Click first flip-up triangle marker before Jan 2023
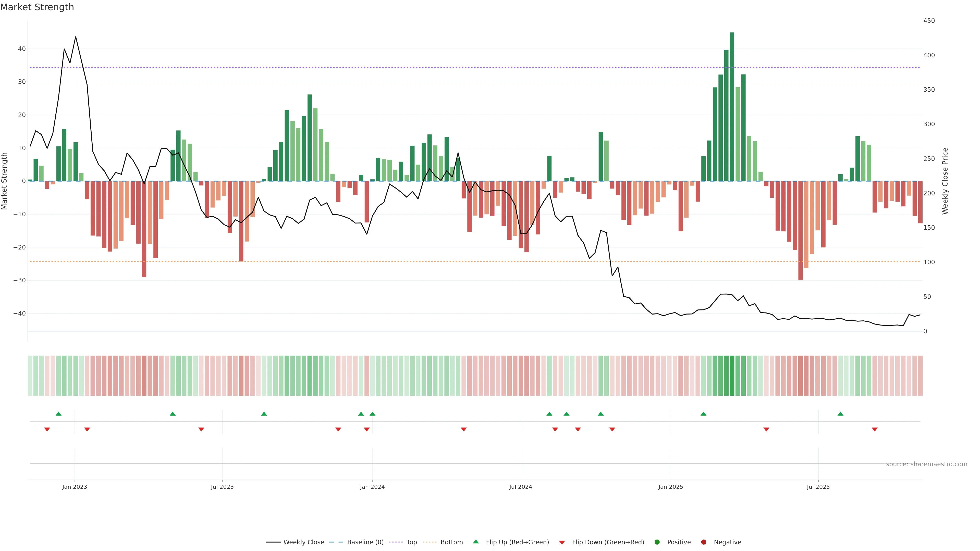 coord(59,414)
